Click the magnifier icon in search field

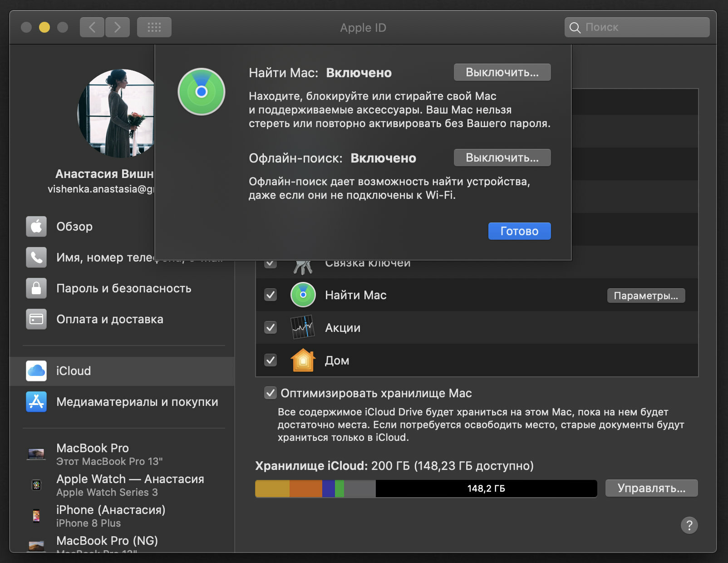pos(575,28)
